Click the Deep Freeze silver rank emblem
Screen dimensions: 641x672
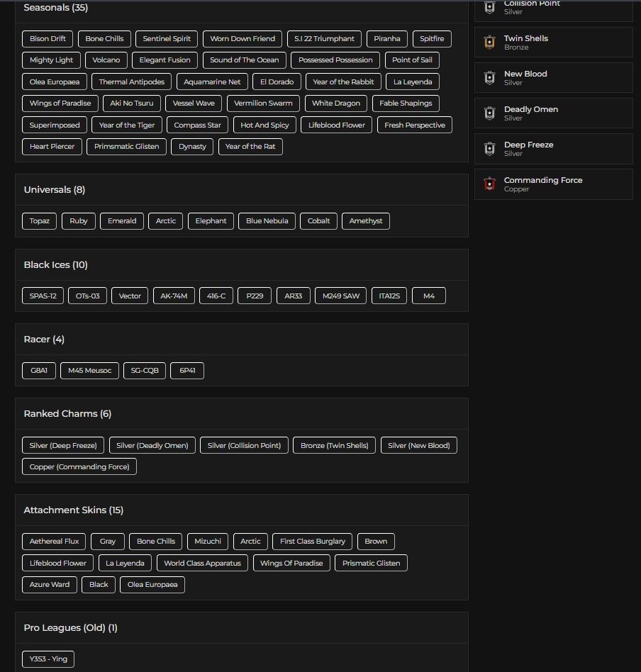tap(490, 149)
